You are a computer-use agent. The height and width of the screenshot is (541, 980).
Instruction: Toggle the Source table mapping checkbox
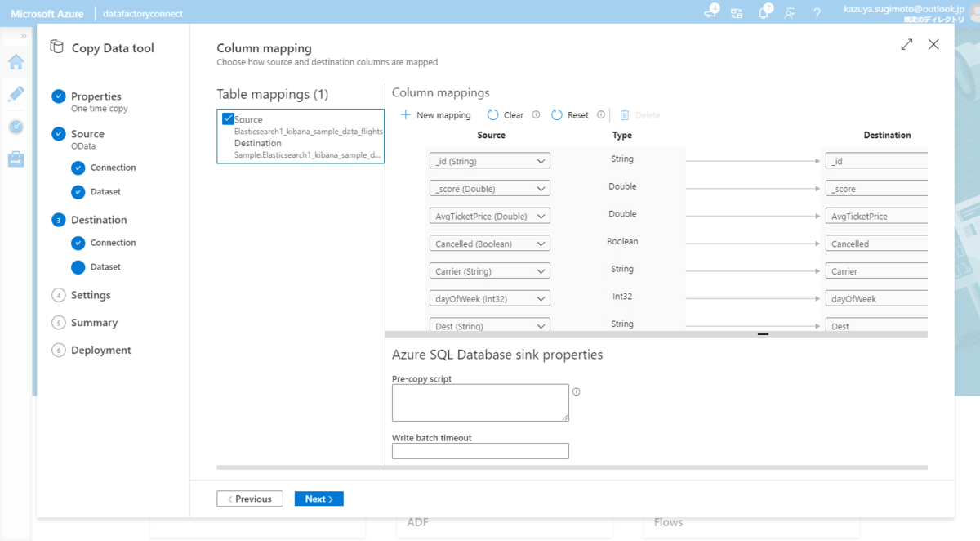[x=228, y=119]
